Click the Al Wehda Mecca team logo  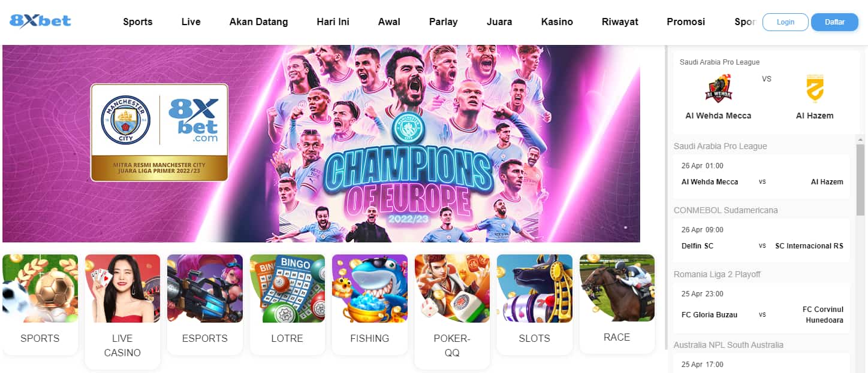(x=718, y=89)
